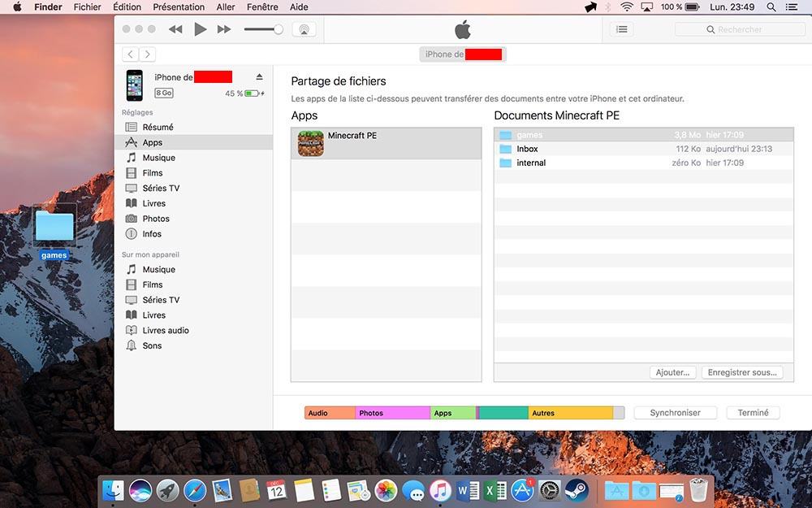This screenshot has width=812, height=508.
Task: Click the iPhone device thumbnail in sidebar
Action: coord(135,85)
